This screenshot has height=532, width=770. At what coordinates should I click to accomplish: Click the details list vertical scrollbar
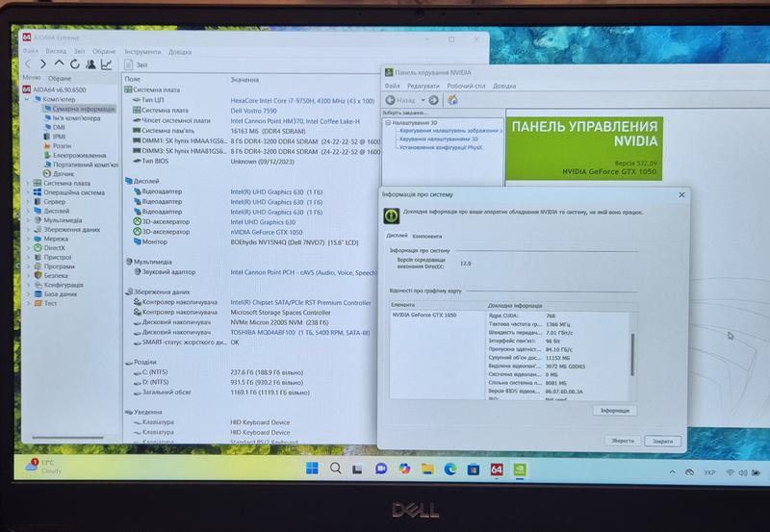[631, 351]
